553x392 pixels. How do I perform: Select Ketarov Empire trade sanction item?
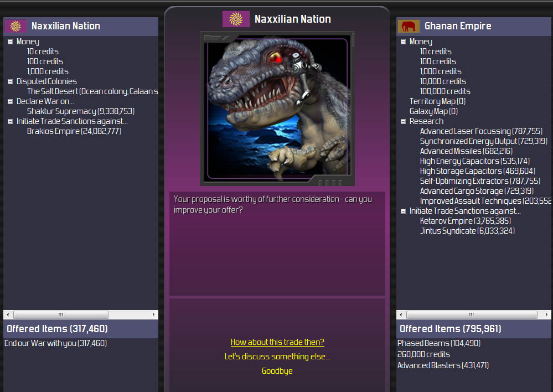(x=465, y=221)
